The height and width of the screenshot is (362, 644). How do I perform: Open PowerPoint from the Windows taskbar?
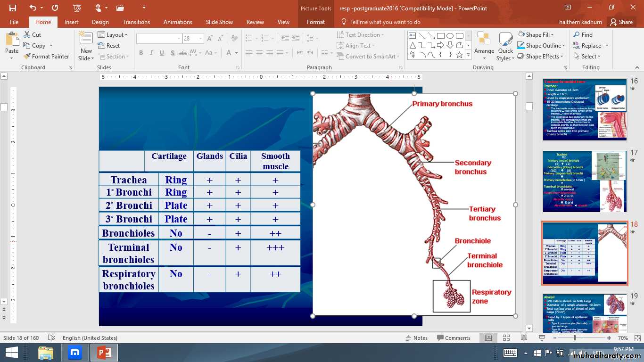[x=104, y=353]
